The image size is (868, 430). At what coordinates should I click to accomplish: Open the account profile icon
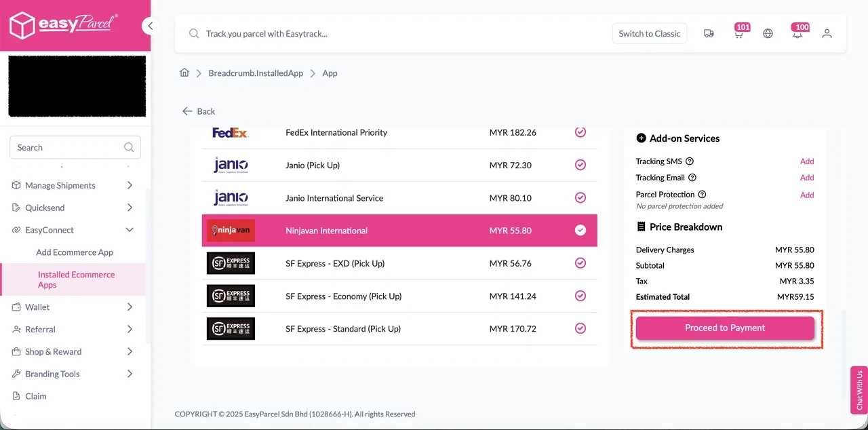pos(827,33)
